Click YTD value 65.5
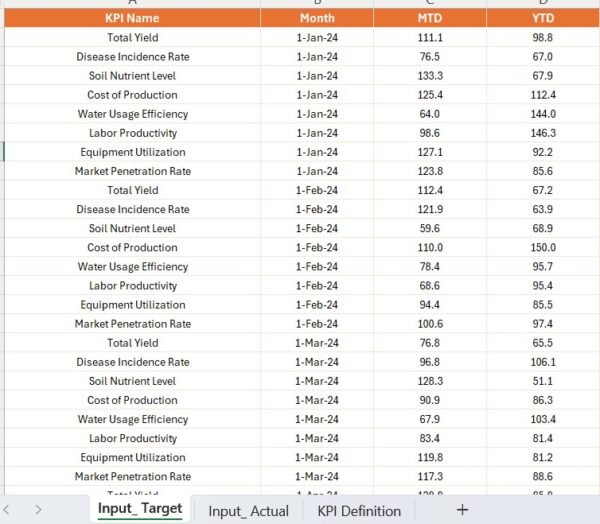 543,343
